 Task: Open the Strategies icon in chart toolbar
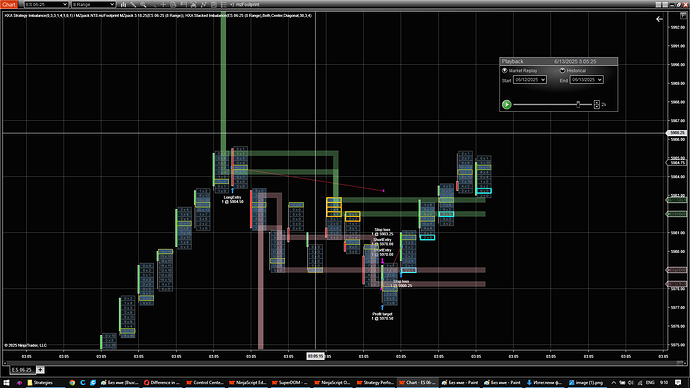coord(214,4)
